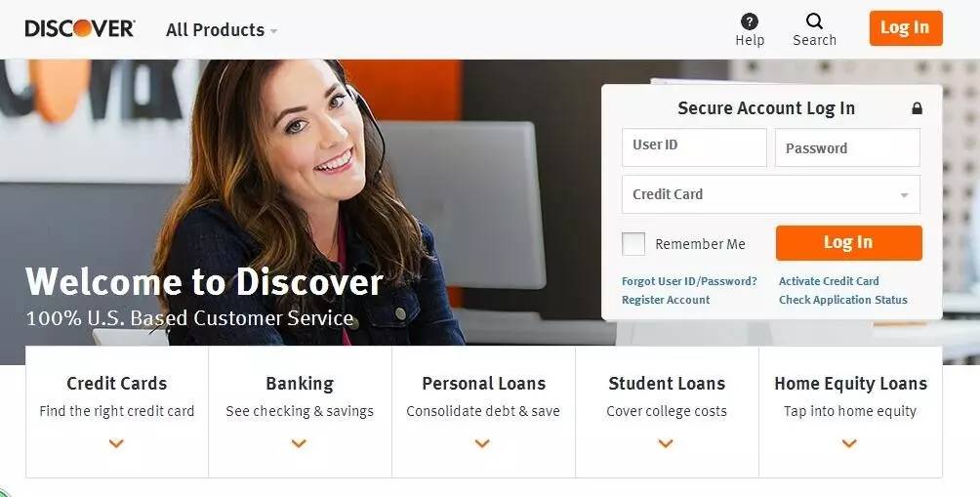Screen dimensions: 980x497
Task: Click the chevron under Credit Cards
Action: [x=116, y=443]
